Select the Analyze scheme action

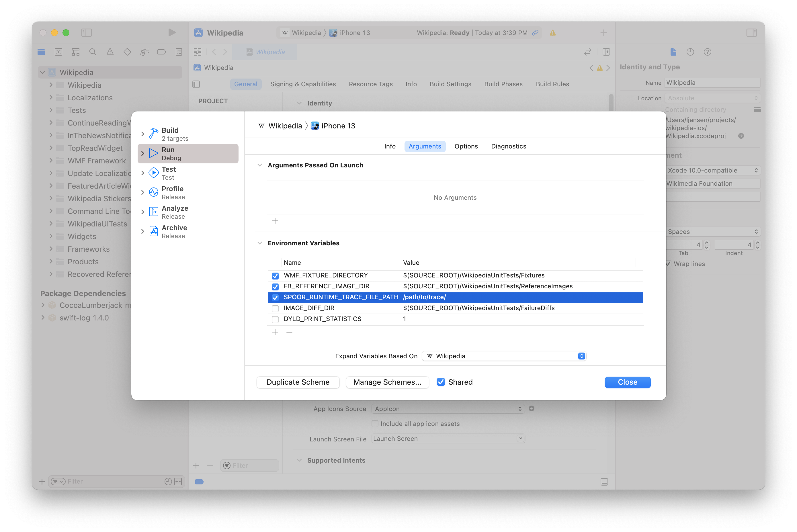[188, 212]
